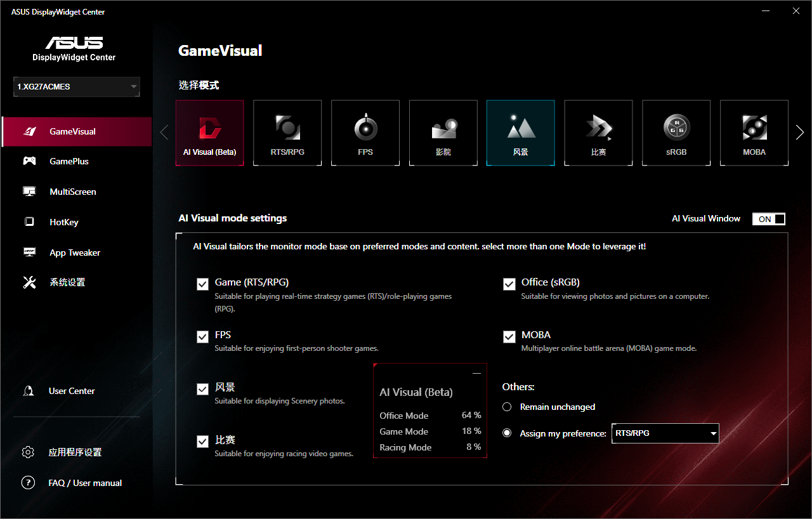Click the AI Visual (Beta) overlay title

[x=416, y=392]
